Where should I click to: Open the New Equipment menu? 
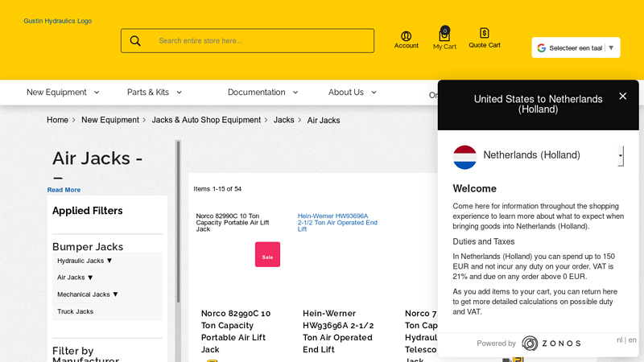pyautogui.click(x=63, y=93)
